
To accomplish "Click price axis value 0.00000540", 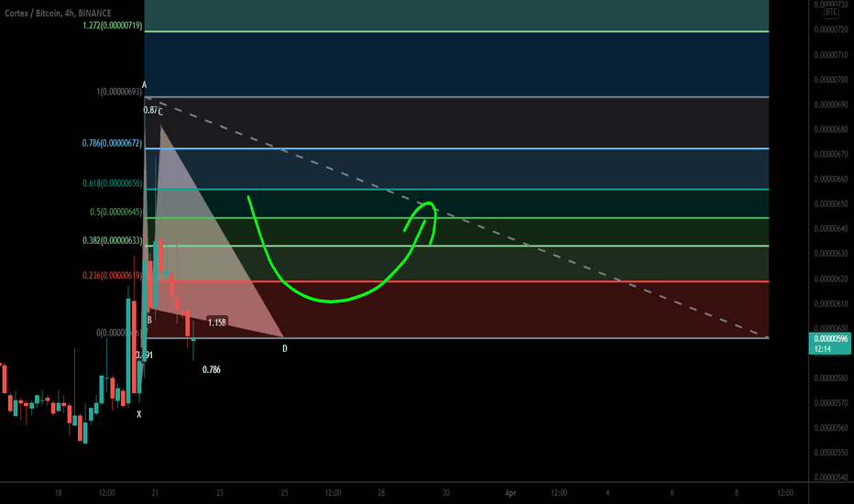I will [830, 477].
